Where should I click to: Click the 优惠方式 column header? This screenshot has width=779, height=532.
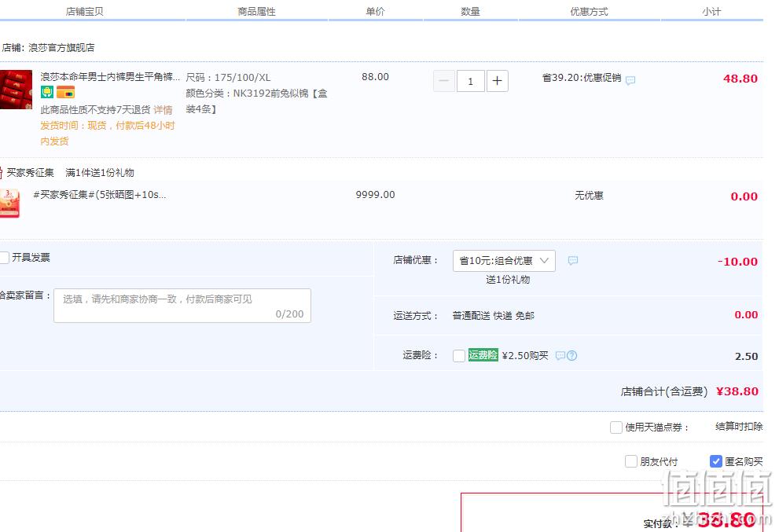coord(589,12)
